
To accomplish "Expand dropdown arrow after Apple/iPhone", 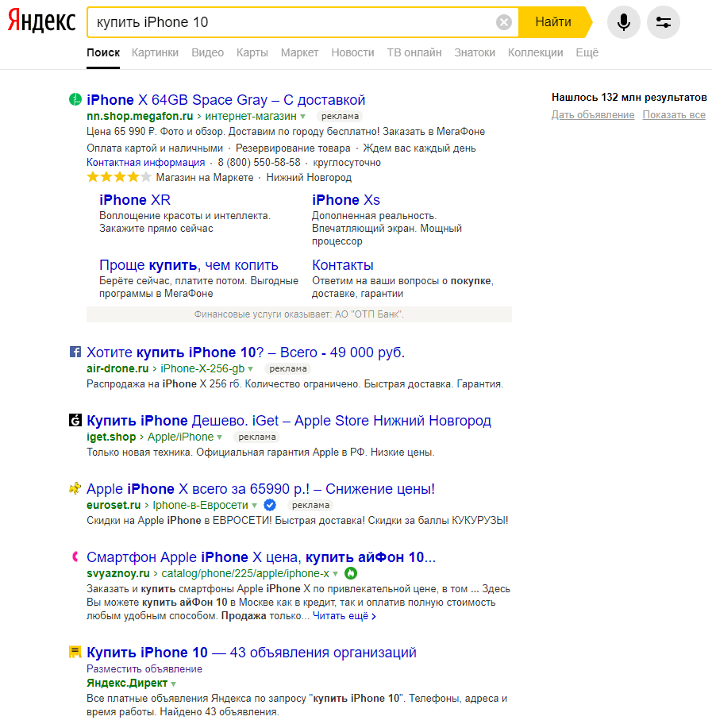I will coord(219,437).
